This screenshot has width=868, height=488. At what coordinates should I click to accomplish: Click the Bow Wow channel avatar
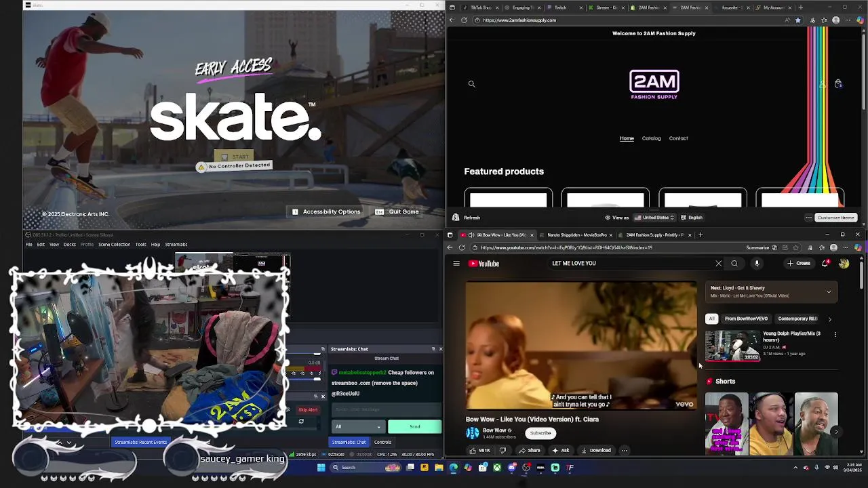(x=473, y=433)
